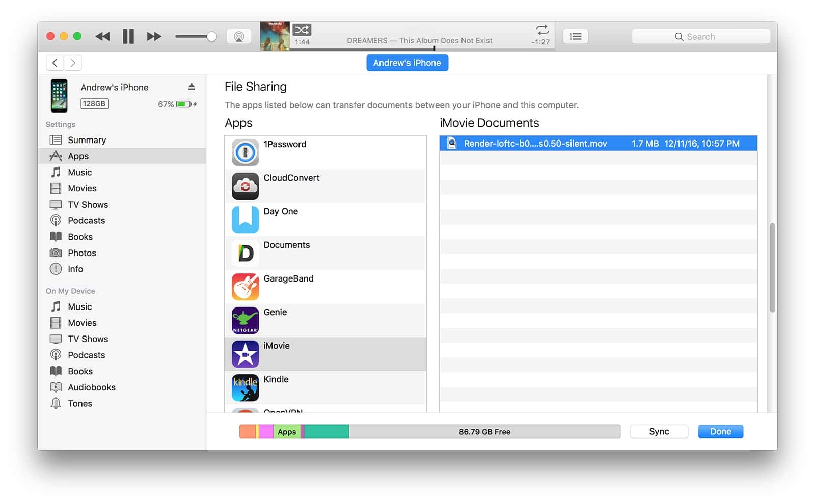Image resolution: width=815 pixels, height=504 pixels.
Task: Click the .mov file icon
Action: [x=452, y=144]
